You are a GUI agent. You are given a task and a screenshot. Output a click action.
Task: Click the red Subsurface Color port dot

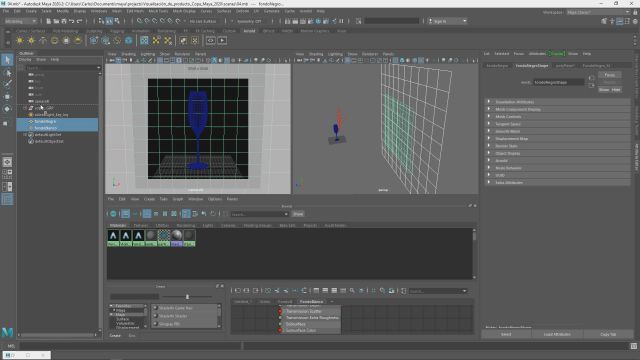[280, 330]
